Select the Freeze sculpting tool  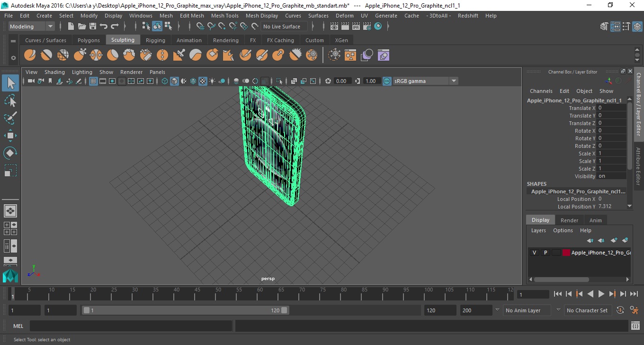(312, 55)
